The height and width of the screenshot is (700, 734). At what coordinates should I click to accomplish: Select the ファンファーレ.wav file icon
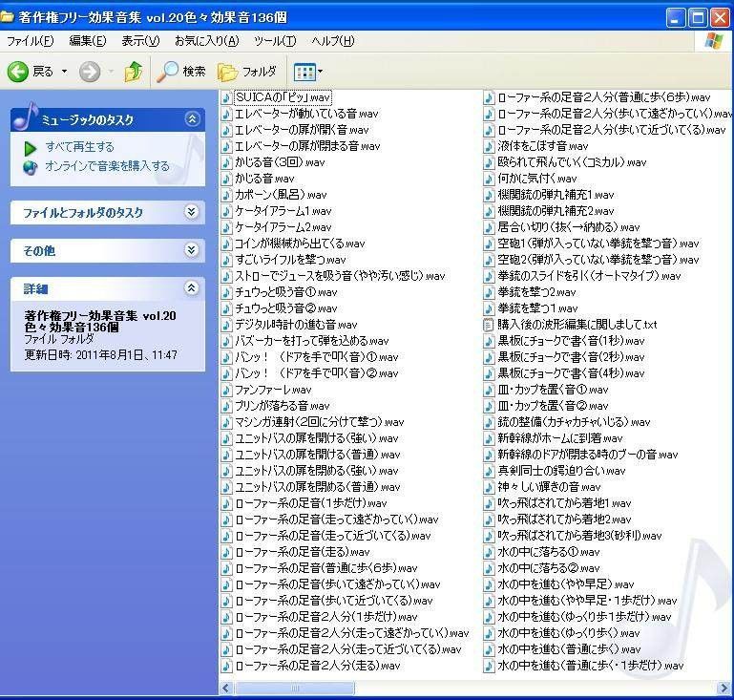tap(226, 390)
